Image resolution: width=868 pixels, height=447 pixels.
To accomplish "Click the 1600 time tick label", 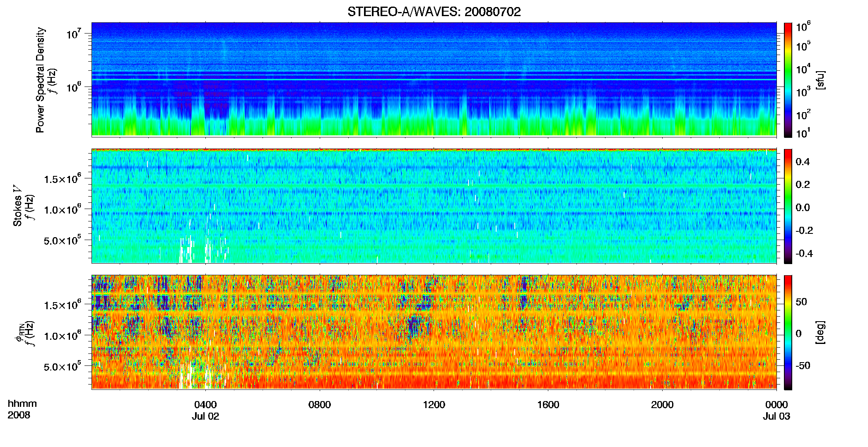I will [548, 405].
